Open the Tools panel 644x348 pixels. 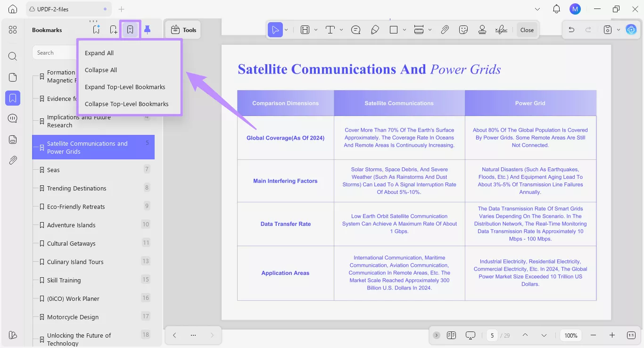point(183,29)
